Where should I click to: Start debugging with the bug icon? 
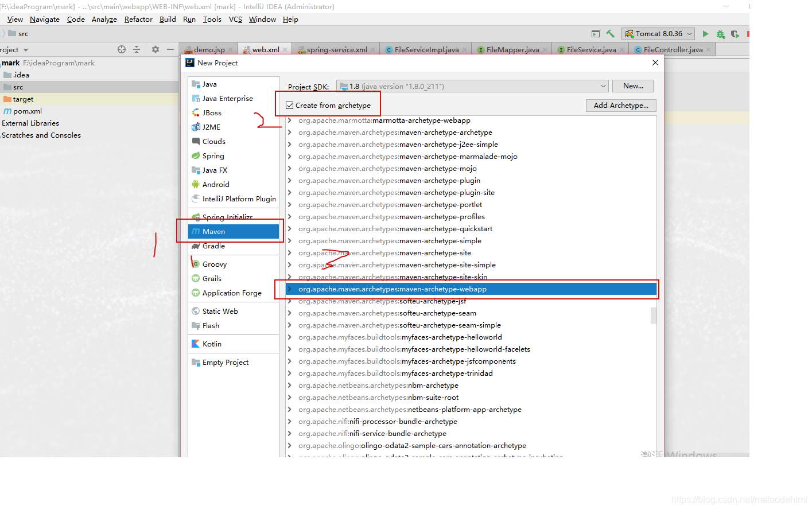click(720, 34)
